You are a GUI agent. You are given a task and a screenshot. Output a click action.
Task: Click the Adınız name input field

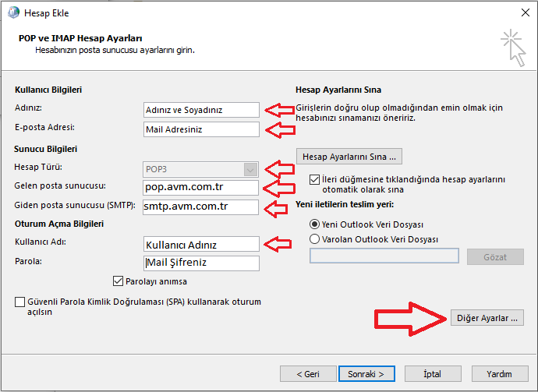200,110
